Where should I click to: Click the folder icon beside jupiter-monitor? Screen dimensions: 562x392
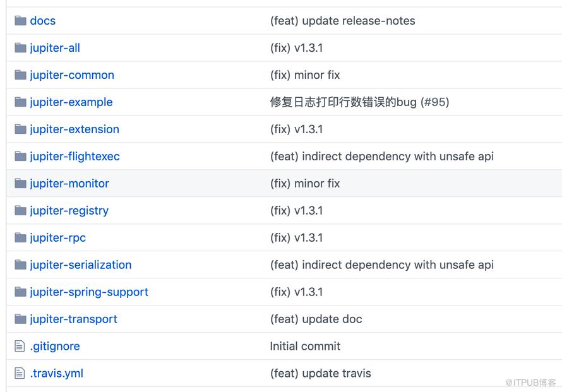(x=20, y=184)
